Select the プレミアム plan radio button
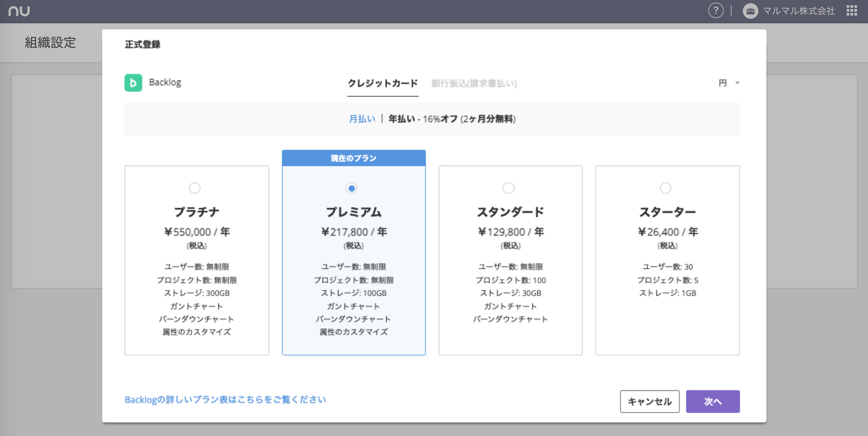 coord(352,188)
